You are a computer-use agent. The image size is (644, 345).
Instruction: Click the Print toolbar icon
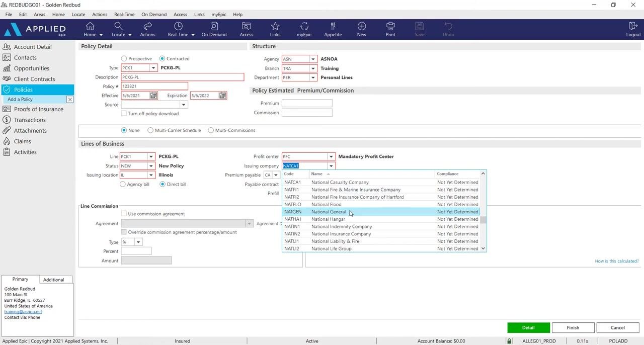coord(390,29)
